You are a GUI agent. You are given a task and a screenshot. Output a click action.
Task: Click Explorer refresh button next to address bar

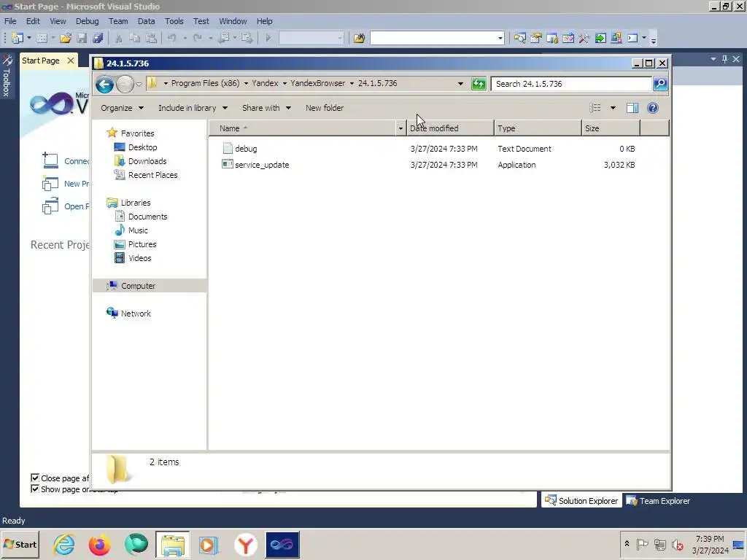[x=479, y=84]
